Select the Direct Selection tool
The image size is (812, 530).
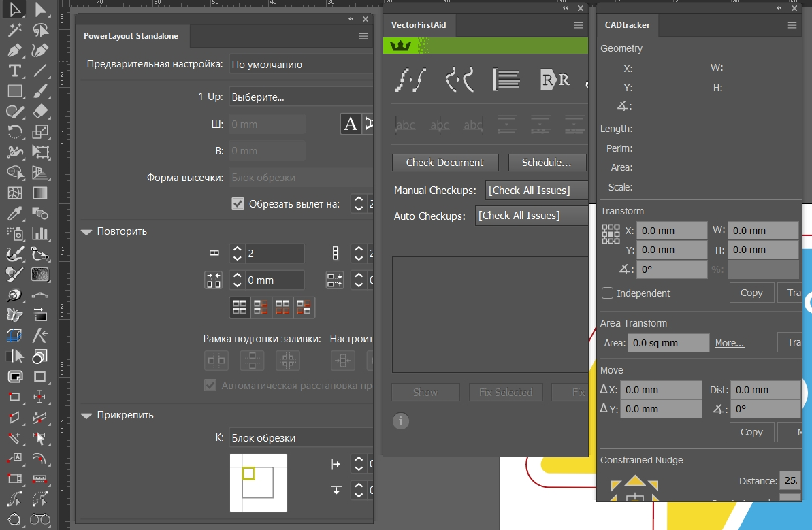[x=40, y=10]
